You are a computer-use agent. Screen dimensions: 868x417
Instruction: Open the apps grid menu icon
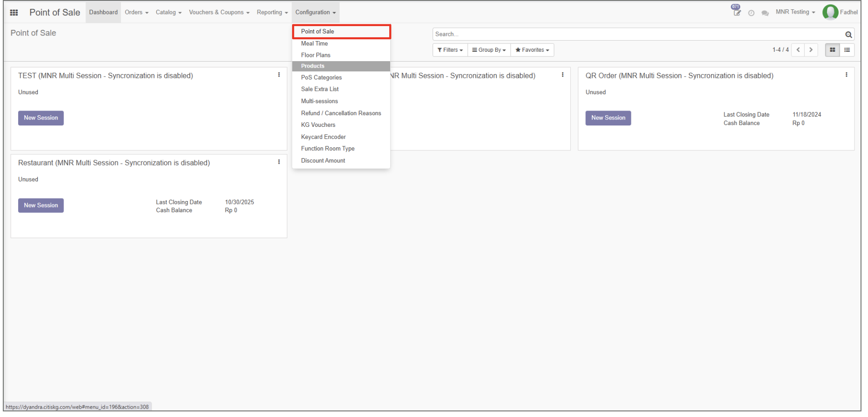tap(14, 13)
